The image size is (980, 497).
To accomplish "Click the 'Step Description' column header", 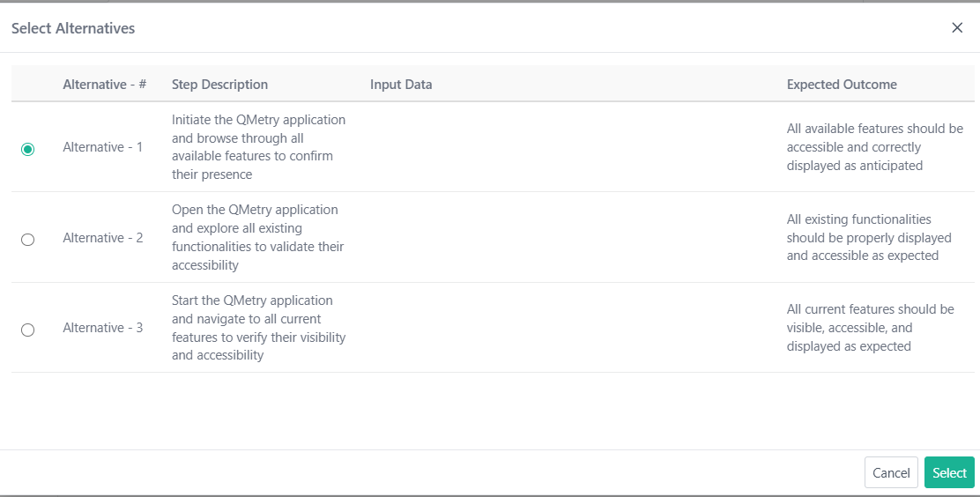I will (219, 85).
